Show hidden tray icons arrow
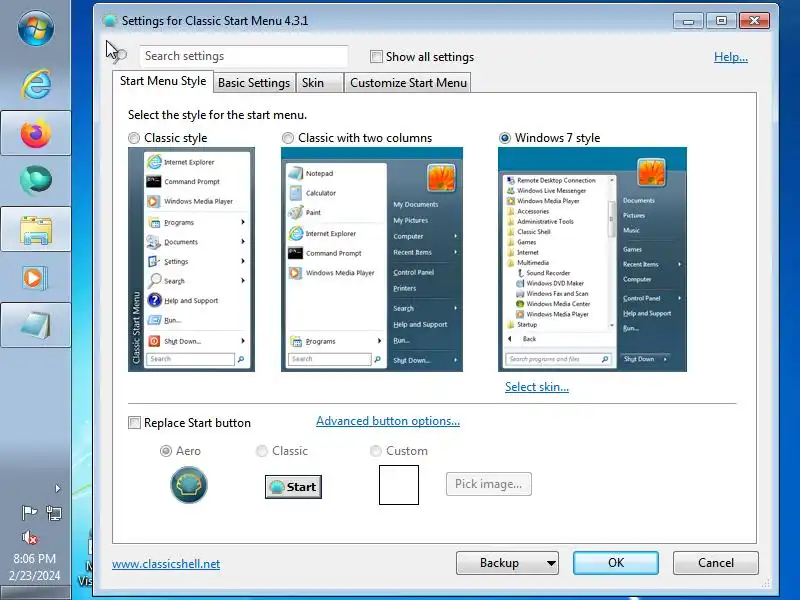 57,488
